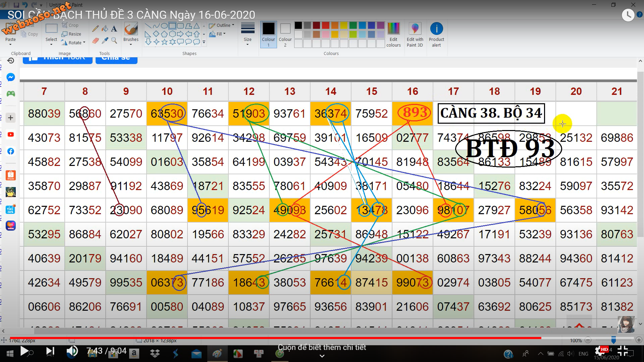Select Colour 1 box

[268, 35]
